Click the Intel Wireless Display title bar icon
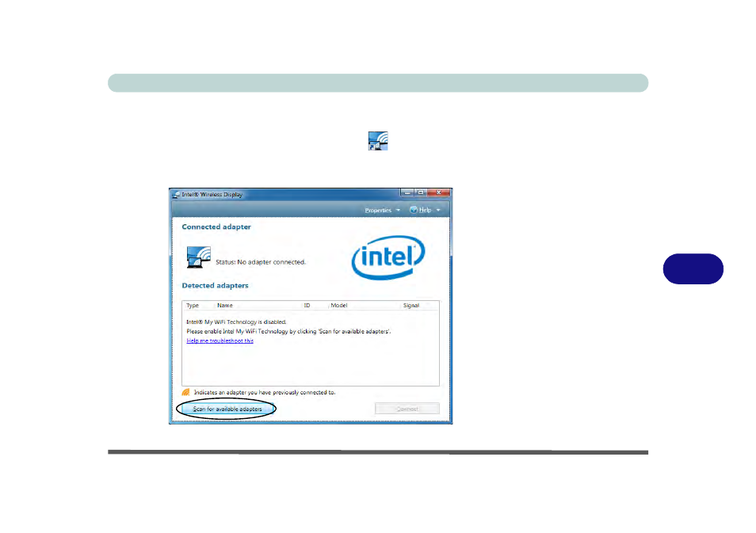The image size is (756, 533). (x=176, y=193)
